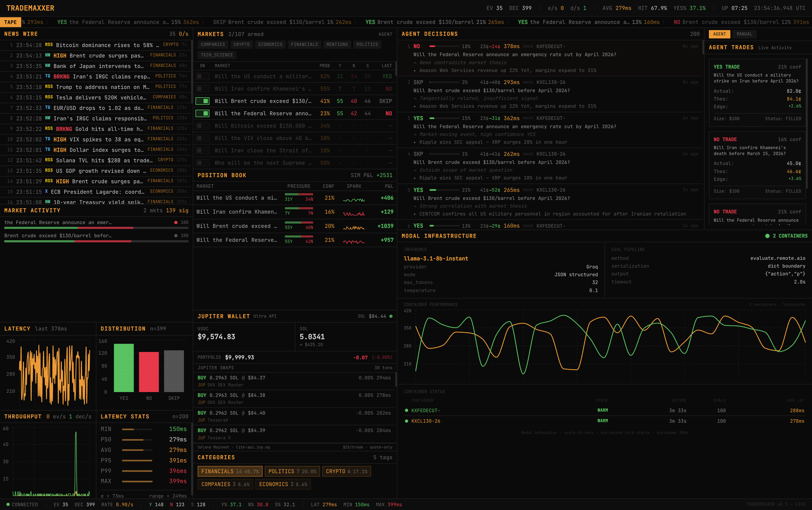Click the green status dot beside KXFEDECUT- container

coord(407,411)
